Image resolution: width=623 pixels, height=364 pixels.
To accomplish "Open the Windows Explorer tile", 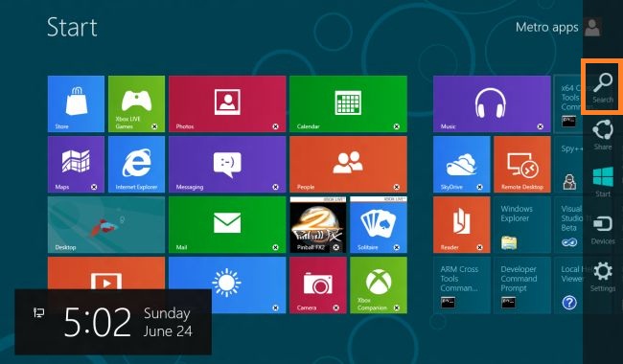I will [522, 225].
